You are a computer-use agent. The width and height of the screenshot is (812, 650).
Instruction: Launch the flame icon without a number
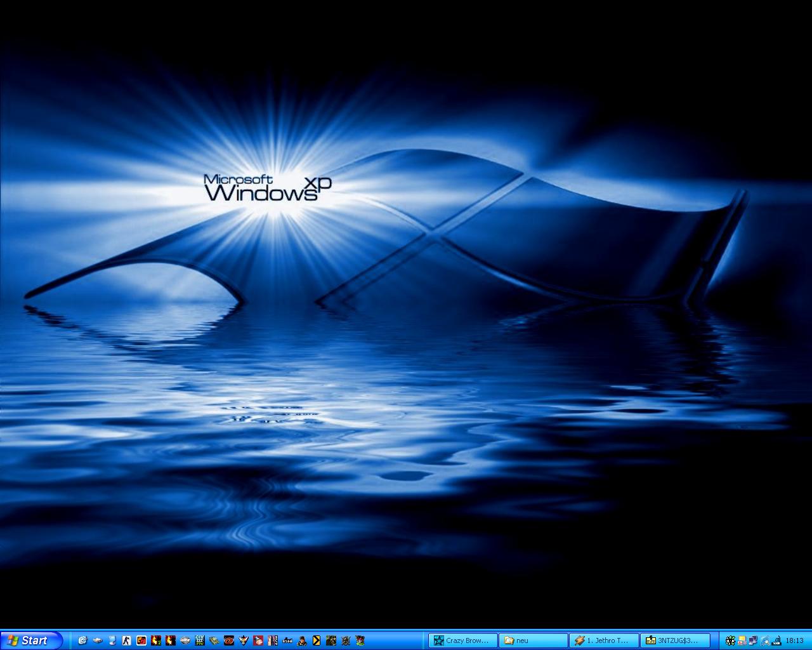(171, 640)
